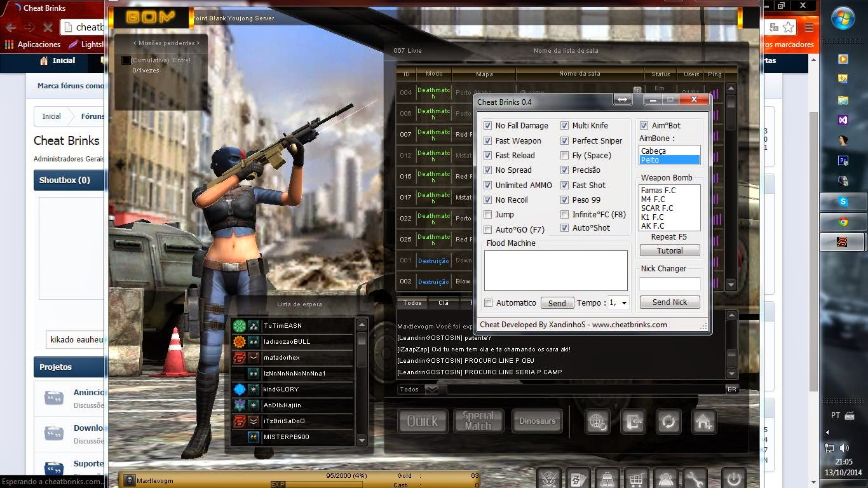The height and width of the screenshot is (488, 868).
Task: Click the server list globe icon in game lobby
Action: [597, 421]
